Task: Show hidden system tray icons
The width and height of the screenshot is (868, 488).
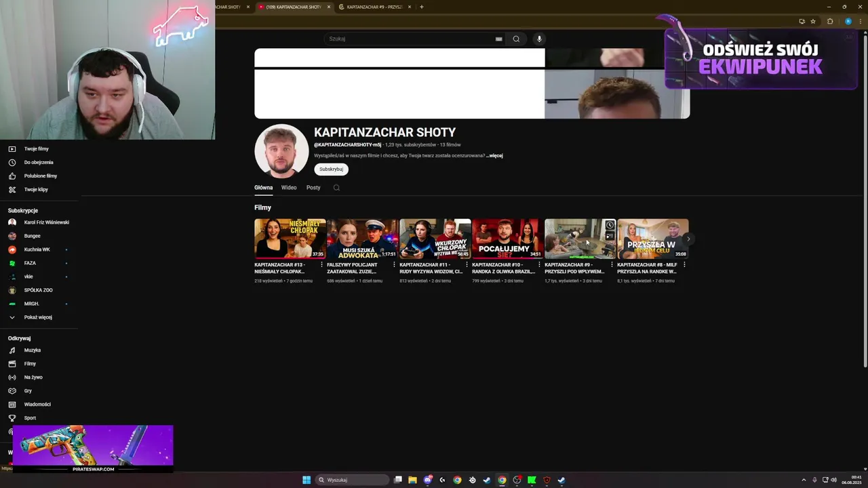Action: [x=804, y=480]
